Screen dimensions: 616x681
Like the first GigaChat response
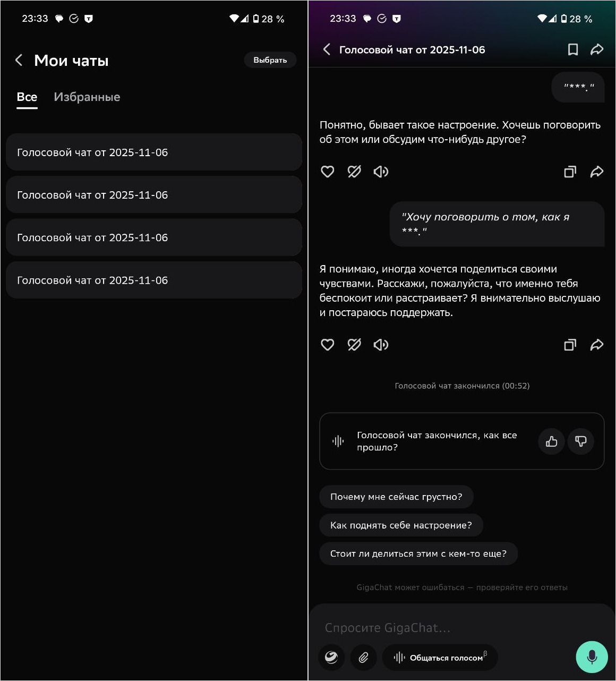click(328, 172)
